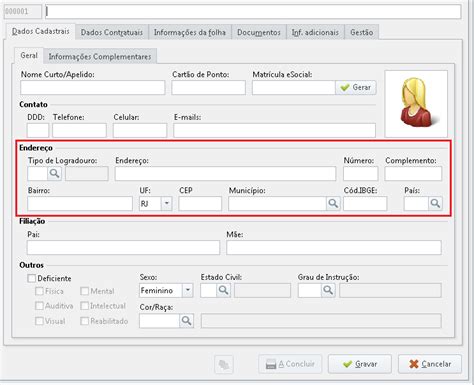
Task: Click the Mãe name field
Action: click(334, 248)
